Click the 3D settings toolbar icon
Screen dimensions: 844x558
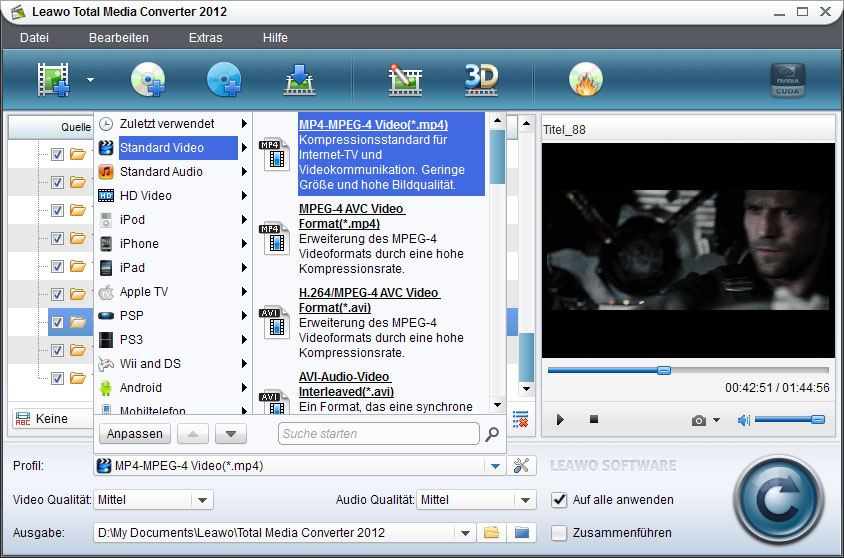[x=481, y=79]
